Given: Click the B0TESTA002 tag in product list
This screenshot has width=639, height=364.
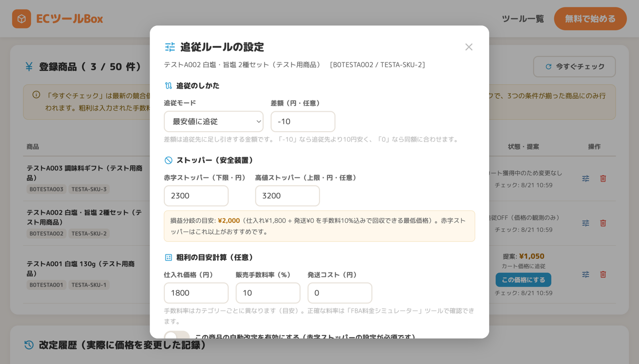Looking at the screenshot, I should click(x=46, y=234).
